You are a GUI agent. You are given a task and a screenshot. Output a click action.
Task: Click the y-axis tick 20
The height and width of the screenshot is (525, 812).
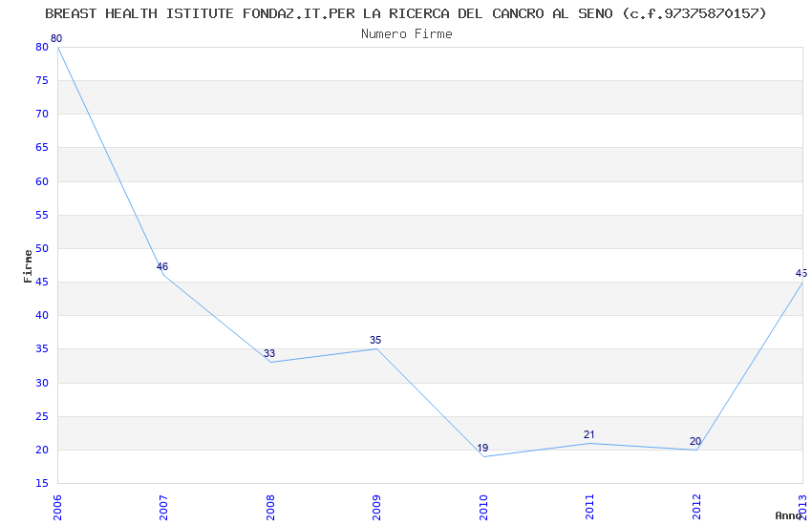[42, 450]
